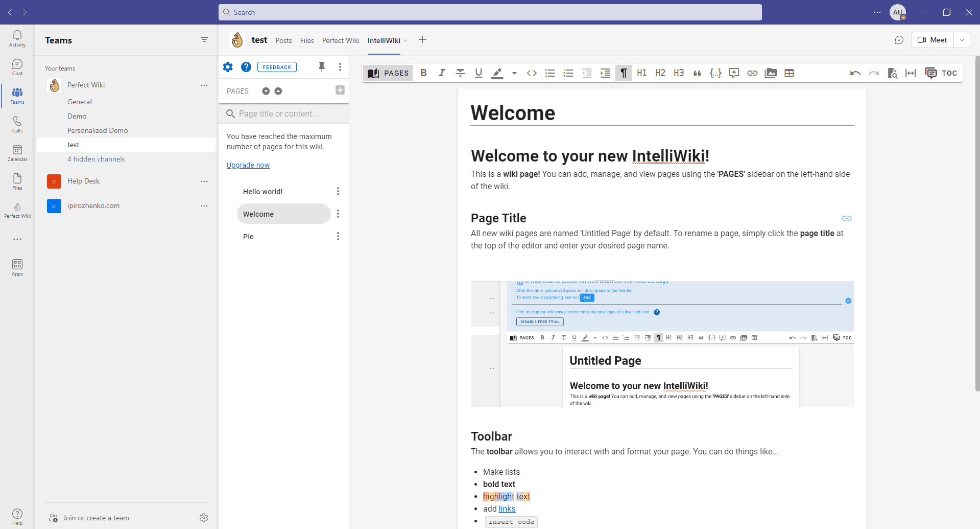Open more options for Help Desk team

coord(204,181)
